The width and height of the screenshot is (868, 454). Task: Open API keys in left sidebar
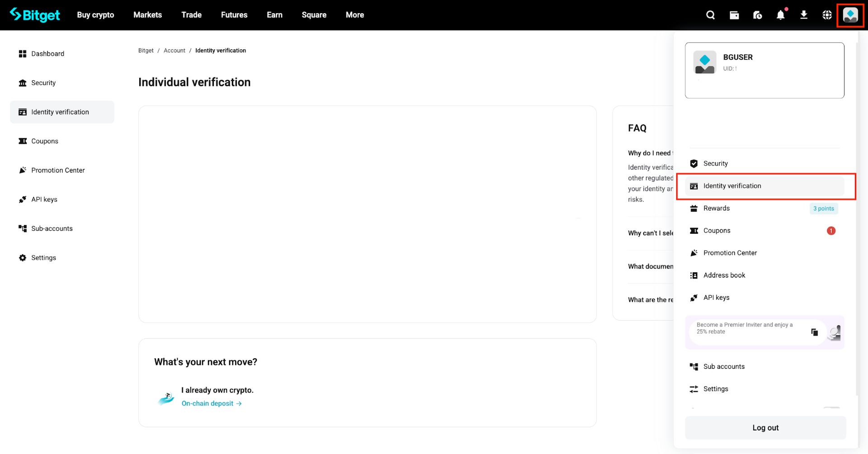(x=62, y=199)
